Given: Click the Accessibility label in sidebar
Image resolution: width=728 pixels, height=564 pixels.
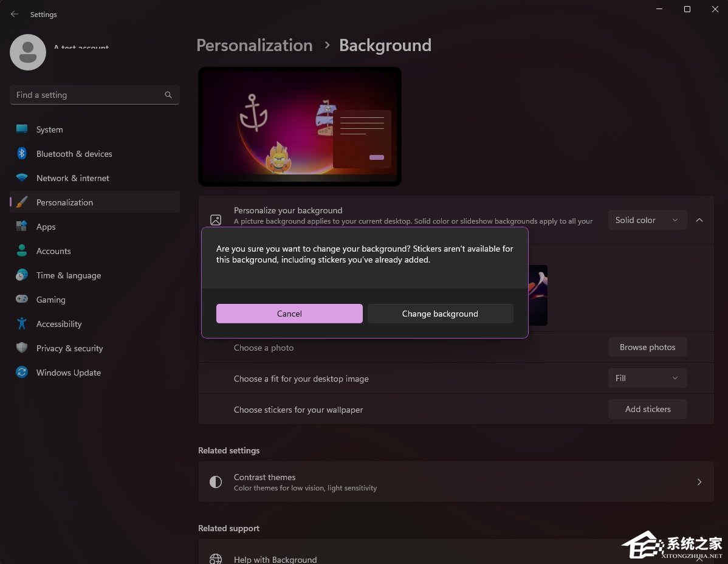Looking at the screenshot, I should coord(59,324).
